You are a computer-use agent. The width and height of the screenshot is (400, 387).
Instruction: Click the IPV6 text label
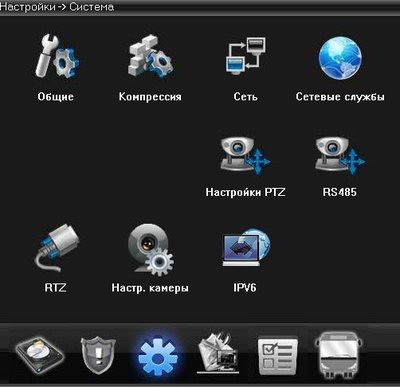tap(245, 288)
